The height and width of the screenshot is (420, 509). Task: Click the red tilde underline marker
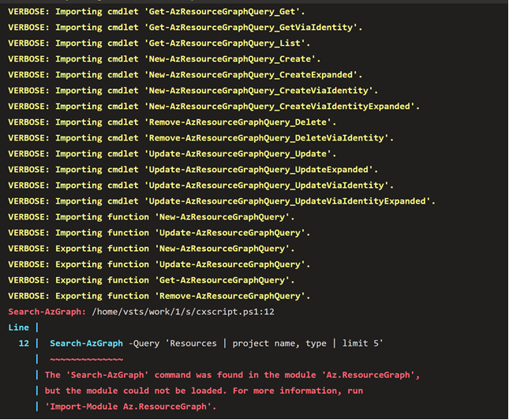click(x=86, y=359)
